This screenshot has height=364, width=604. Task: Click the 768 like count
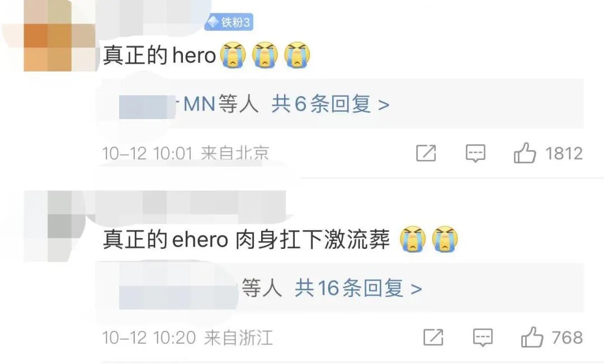click(x=568, y=337)
